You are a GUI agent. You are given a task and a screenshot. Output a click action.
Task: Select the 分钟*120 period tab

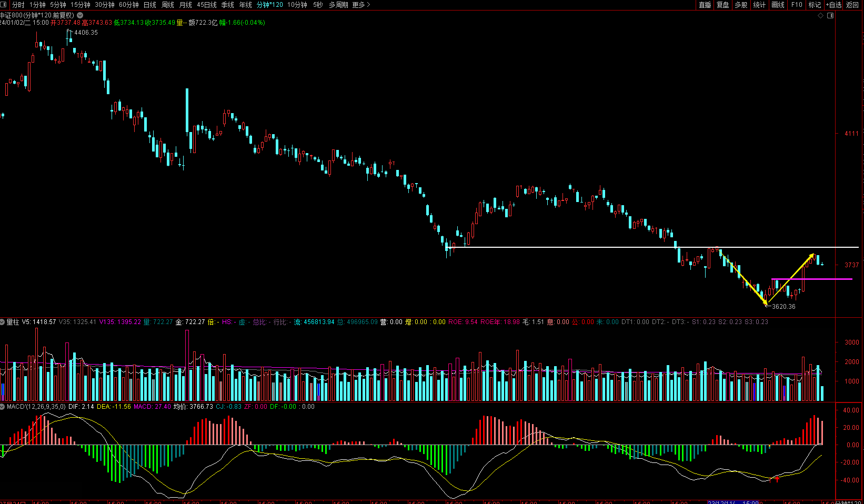click(x=270, y=5)
